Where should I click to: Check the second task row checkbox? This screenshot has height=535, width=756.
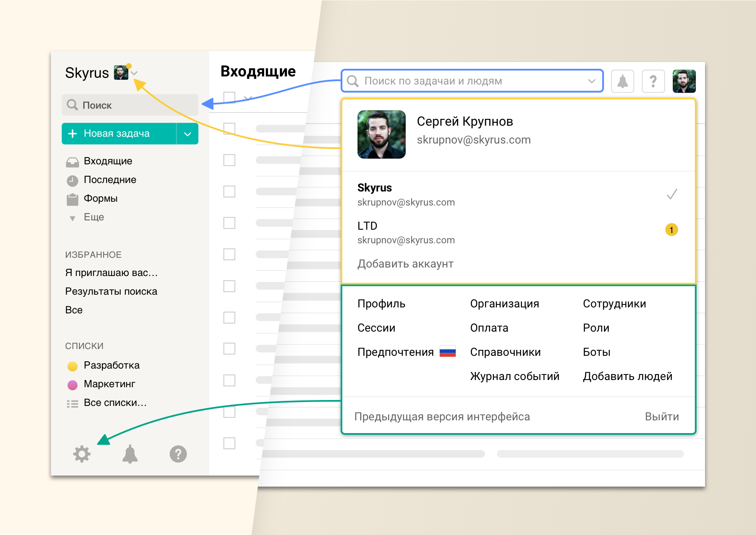coord(229,160)
